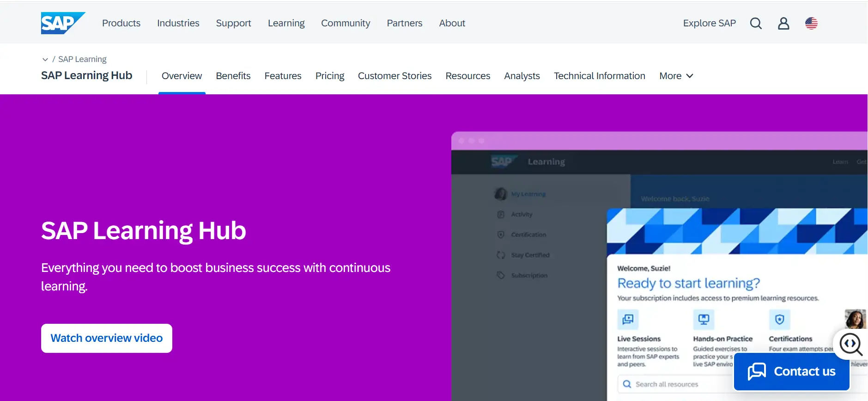Open the search magnifier icon

coord(756,23)
